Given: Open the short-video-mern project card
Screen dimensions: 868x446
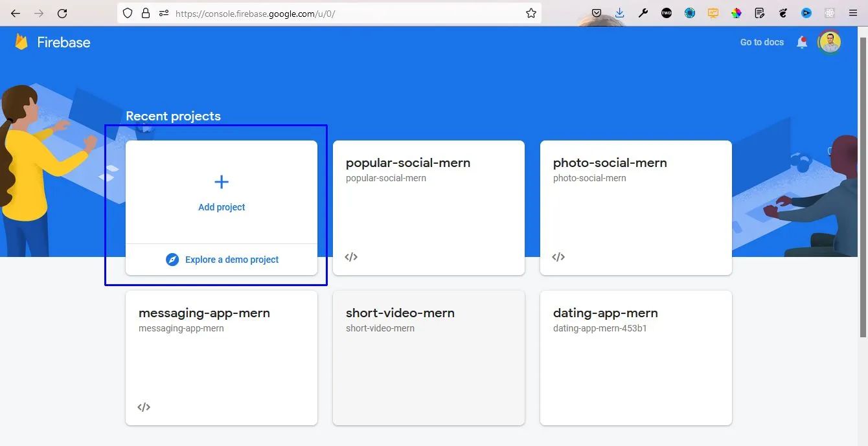Looking at the screenshot, I should 429,358.
